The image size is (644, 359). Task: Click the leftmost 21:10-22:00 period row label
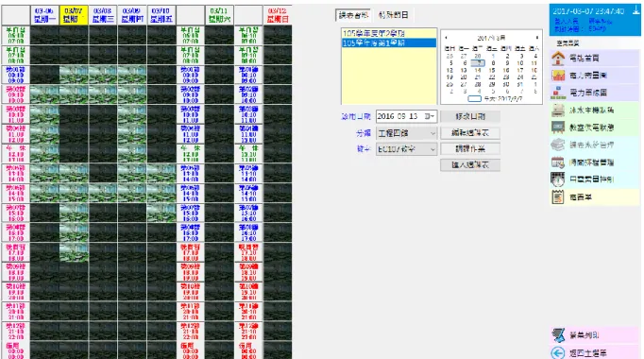[x=16, y=332]
